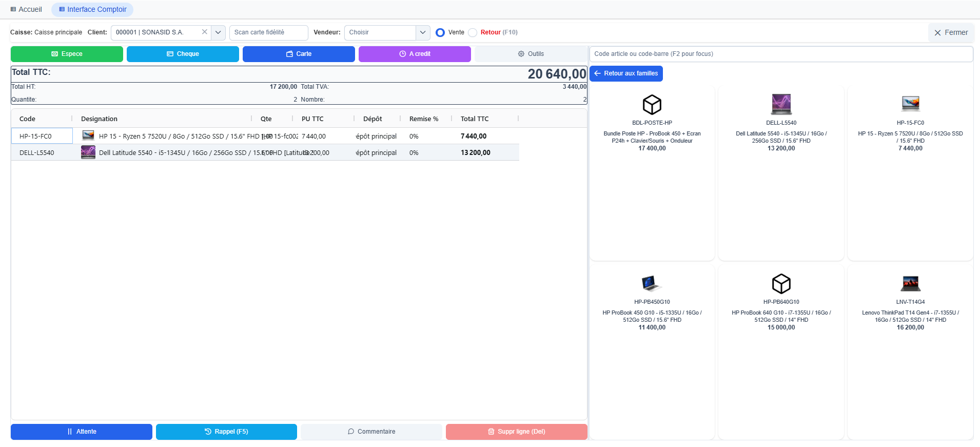Image resolution: width=980 pixels, height=447 pixels.
Task: Pay by Cheque
Action: pyautogui.click(x=183, y=54)
